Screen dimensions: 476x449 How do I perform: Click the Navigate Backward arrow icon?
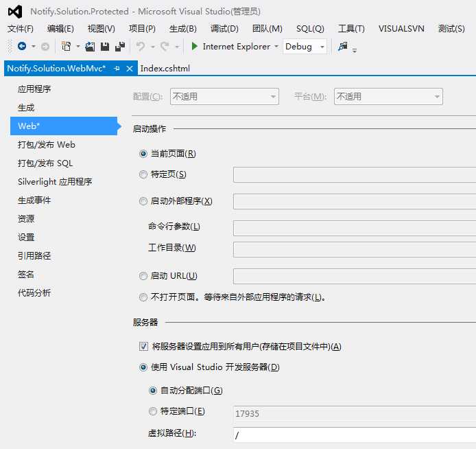click(x=22, y=46)
